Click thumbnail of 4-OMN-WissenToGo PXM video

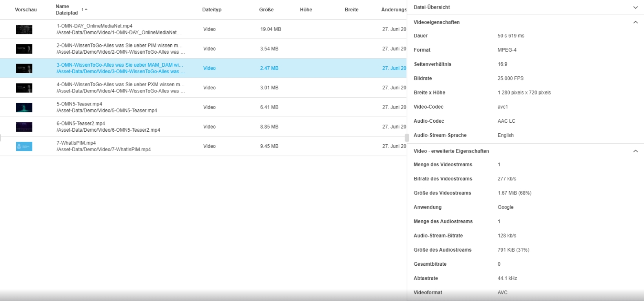(24, 88)
